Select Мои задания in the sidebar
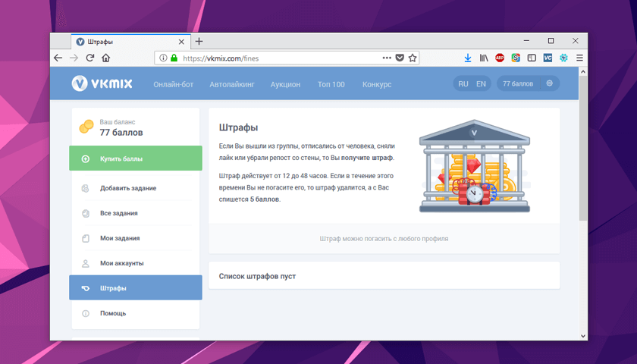The image size is (637, 364). (x=120, y=238)
